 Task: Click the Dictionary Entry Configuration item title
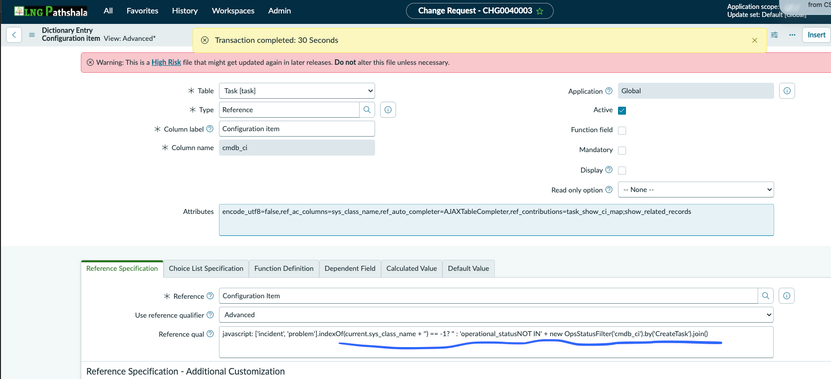[x=71, y=34]
